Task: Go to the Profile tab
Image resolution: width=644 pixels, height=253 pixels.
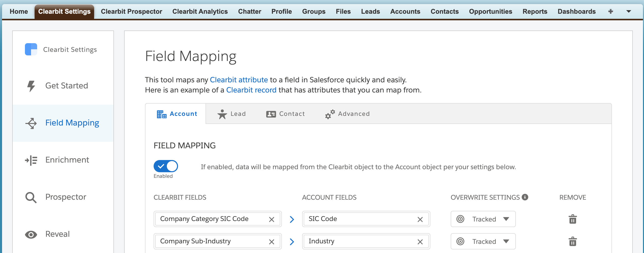Action: coord(282,11)
